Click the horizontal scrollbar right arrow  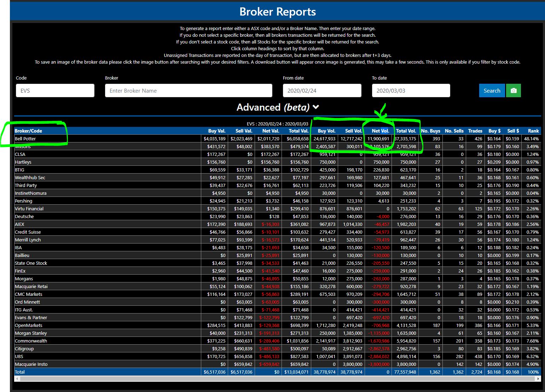pyautogui.click(x=538, y=379)
